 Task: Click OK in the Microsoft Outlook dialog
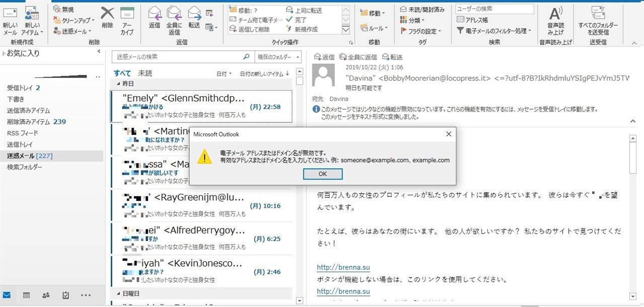[x=323, y=174]
